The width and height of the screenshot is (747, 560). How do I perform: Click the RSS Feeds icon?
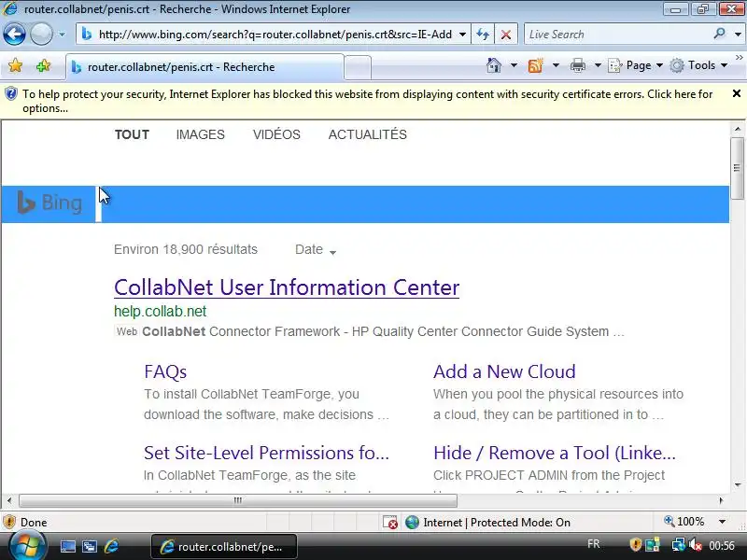[x=536, y=65]
